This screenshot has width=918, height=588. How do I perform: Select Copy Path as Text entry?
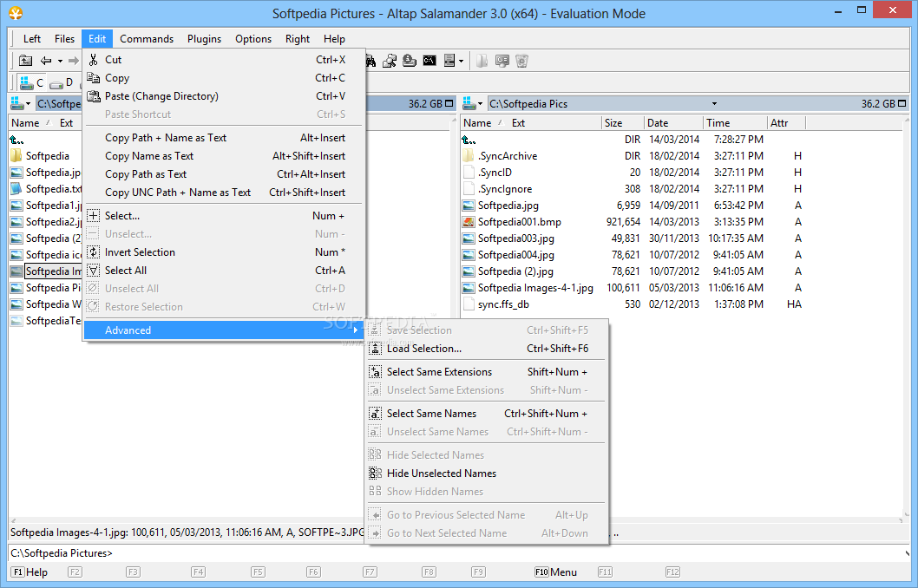[225, 173]
